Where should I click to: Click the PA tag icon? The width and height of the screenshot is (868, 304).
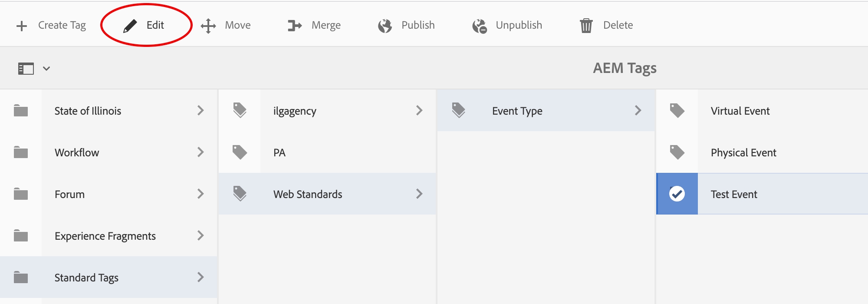(240, 152)
